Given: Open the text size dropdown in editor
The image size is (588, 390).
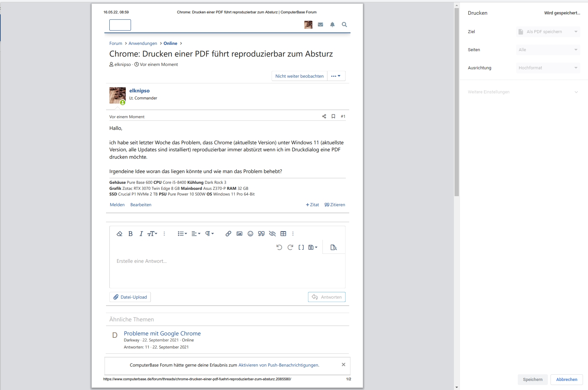Looking at the screenshot, I should click(152, 234).
